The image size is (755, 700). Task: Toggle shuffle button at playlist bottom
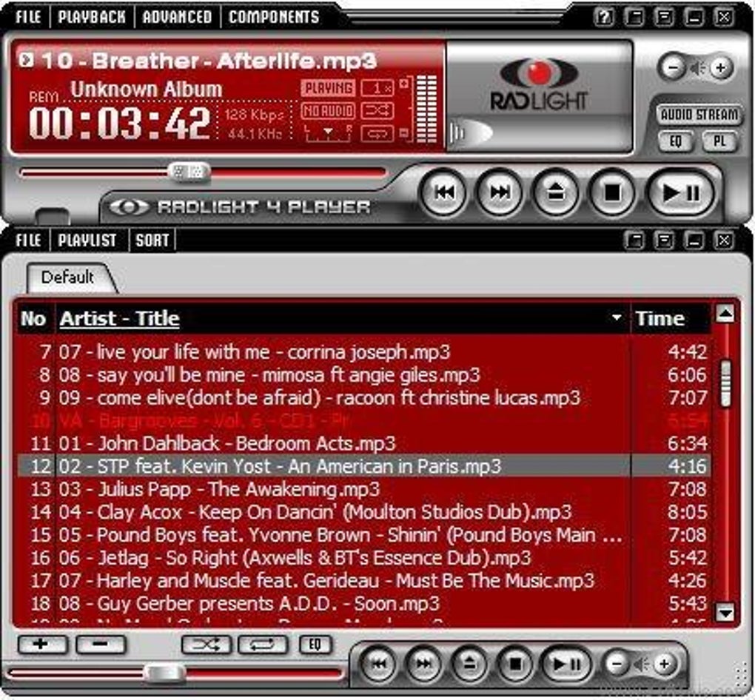(206, 645)
